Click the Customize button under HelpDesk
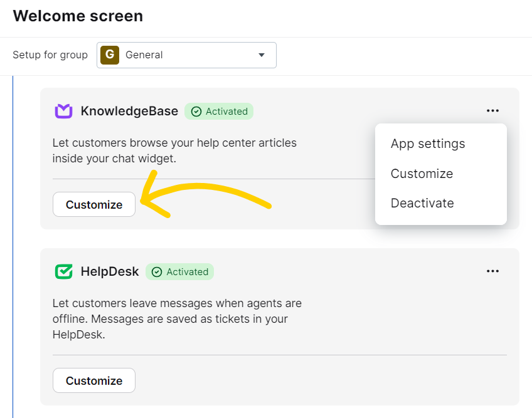Screen dimensions: 532x418 pyautogui.click(x=94, y=380)
